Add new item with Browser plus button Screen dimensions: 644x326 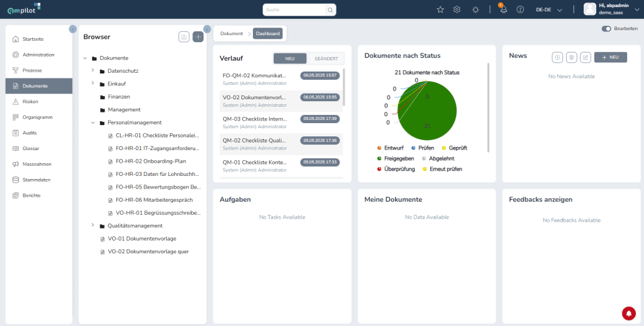(x=198, y=37)
